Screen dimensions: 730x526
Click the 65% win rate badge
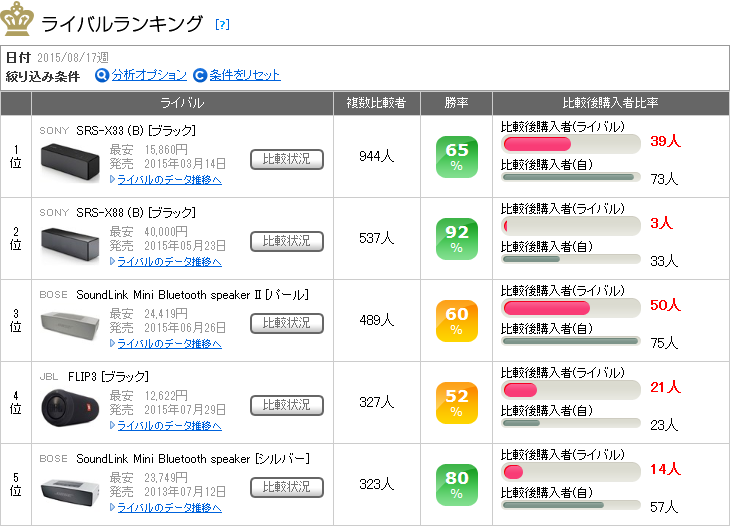tap(456, 157)
